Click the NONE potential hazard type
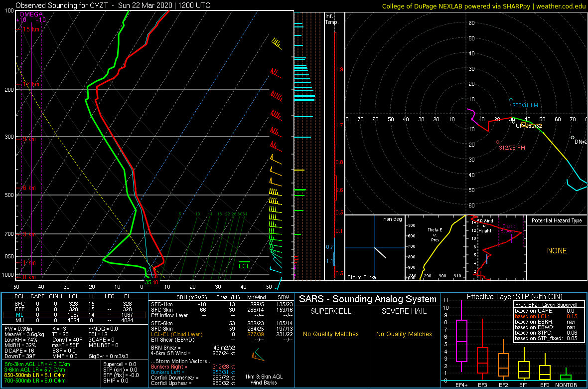This screenshot has height=389, width=588. [x=557, y=251]
